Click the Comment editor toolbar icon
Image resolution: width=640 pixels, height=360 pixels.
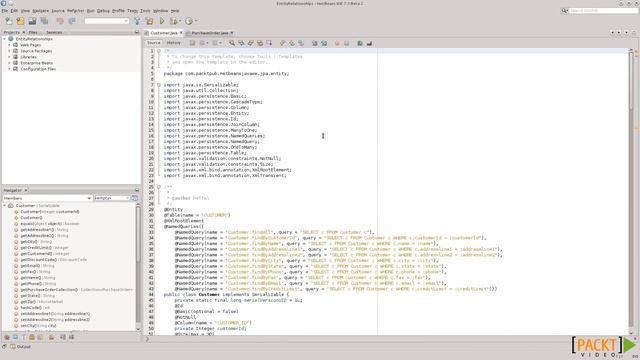(x=360, y=43)
